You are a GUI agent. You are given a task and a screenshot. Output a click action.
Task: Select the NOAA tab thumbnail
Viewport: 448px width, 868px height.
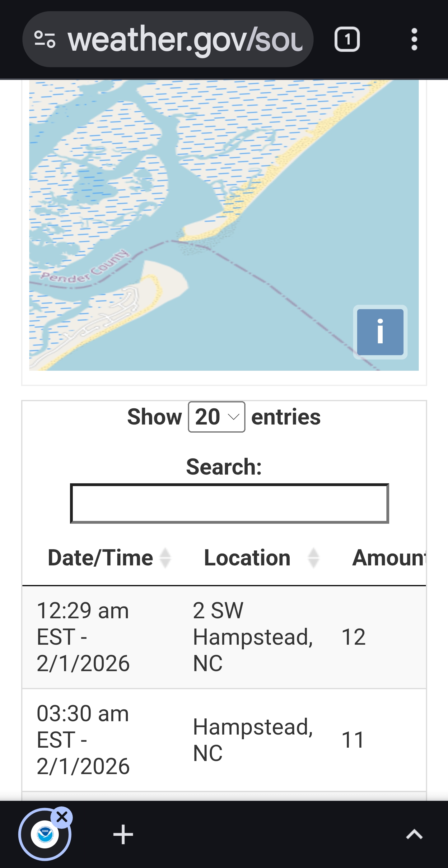44,835
